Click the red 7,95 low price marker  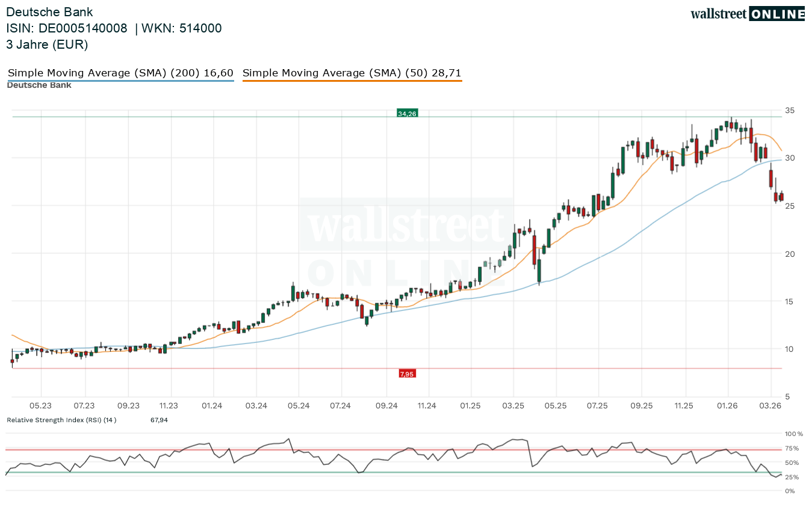407,373
